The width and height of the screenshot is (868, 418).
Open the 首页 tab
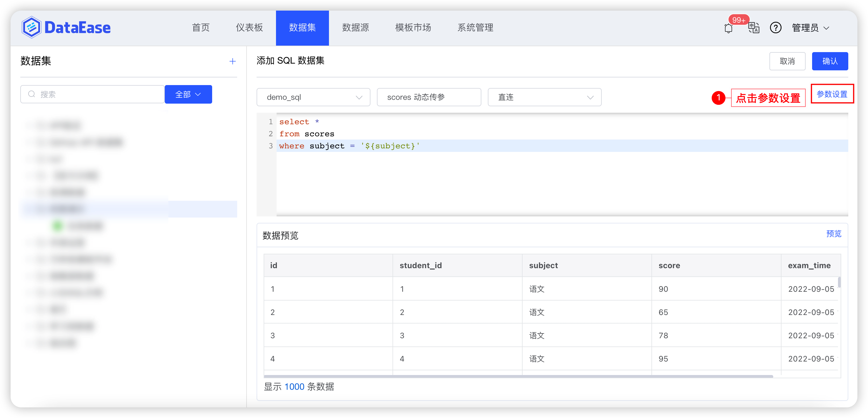pyautogui.click(x=201, y=28)
